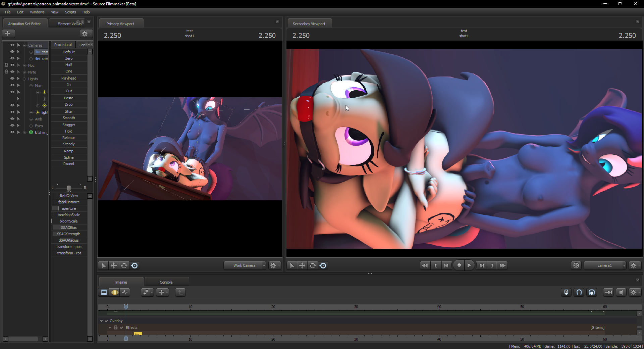Image resolution: width=644 pixels, height=349 pixels.
Task: Choose the move tool in Secondary Viewport
Action: [302, 265]
